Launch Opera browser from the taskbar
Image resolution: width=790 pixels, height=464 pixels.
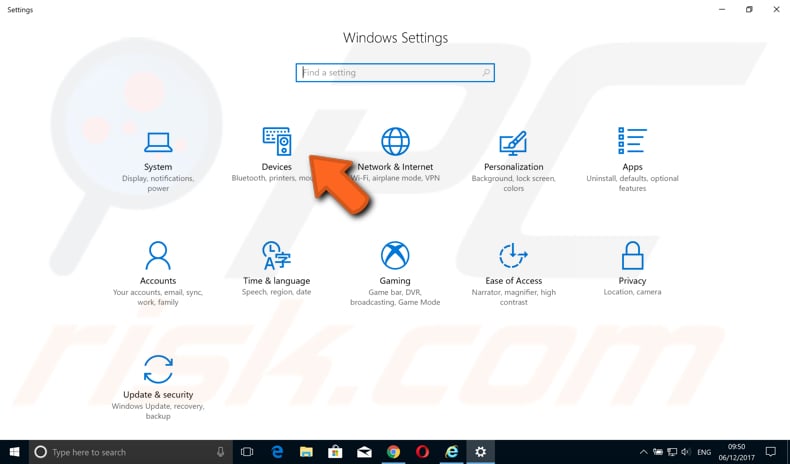[x=423, y=452]
